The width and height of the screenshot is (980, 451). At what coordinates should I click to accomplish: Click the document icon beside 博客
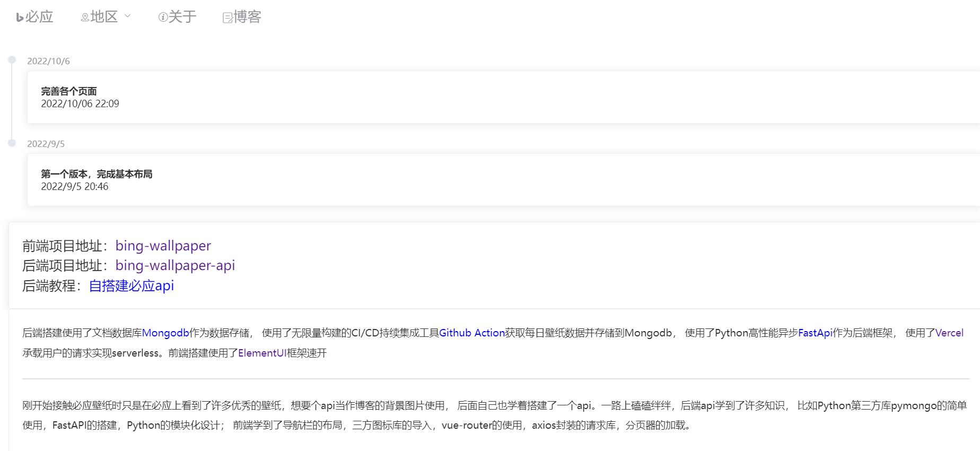tap(227, 18)
